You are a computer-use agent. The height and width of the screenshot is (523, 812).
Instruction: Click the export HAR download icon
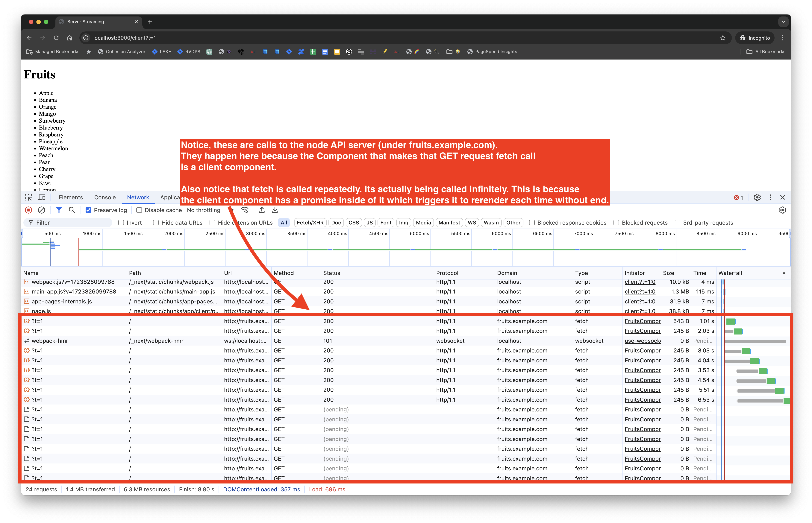tap(275, 210)
